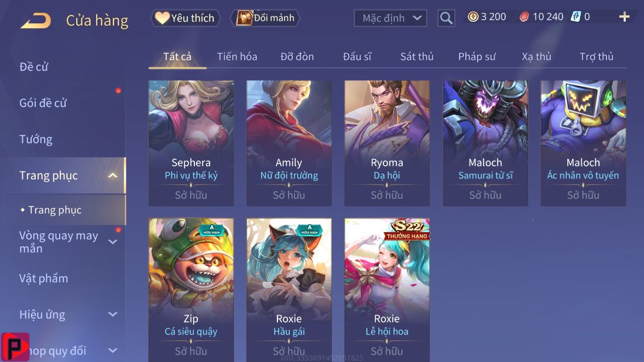Open Yêu thích favorites with heart icon
Viewport: 644px width, 362px height.
(185, 18)
